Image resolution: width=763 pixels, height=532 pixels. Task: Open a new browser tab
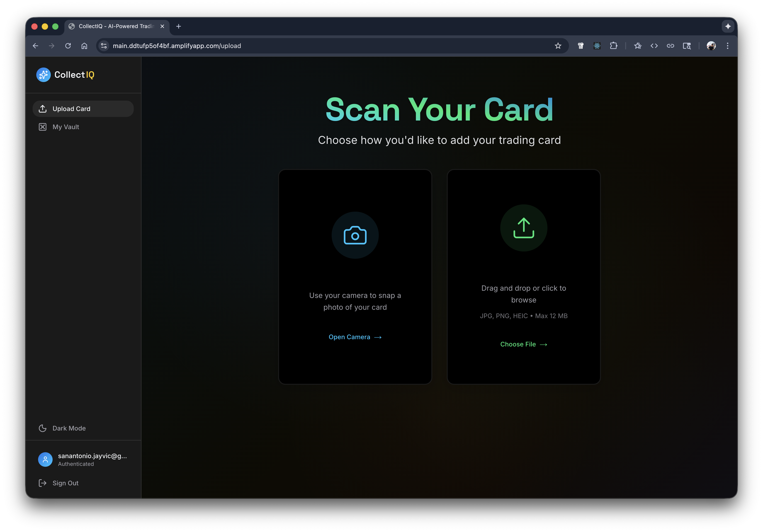tap(178, 26)
